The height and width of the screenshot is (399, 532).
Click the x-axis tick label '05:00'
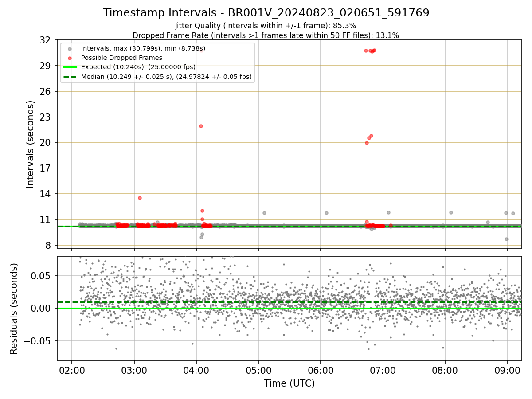(258, 371)
